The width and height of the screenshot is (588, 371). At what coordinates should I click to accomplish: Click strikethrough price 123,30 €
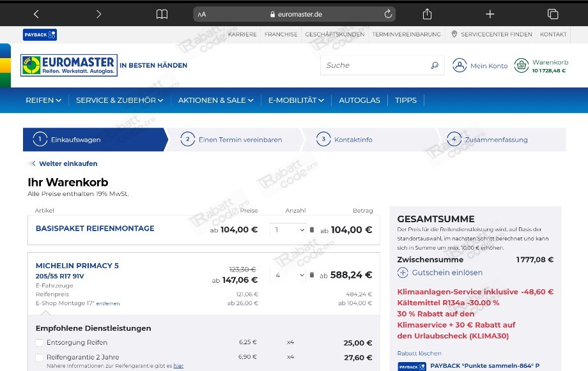(x=243, y=269)
